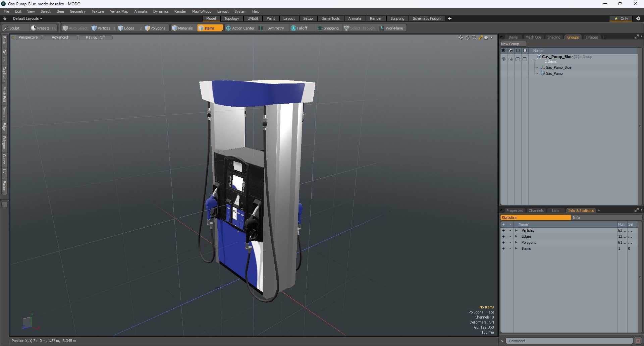Switch to the Channels tab
Screen dimensions: 644x346
(536, 211)
